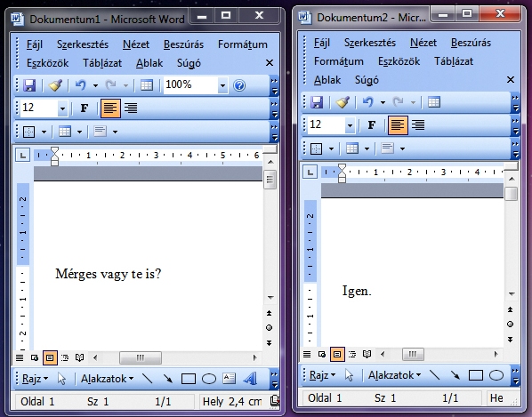Open zoom 100% dropdown in Dokumentum1

click(222, 85)
